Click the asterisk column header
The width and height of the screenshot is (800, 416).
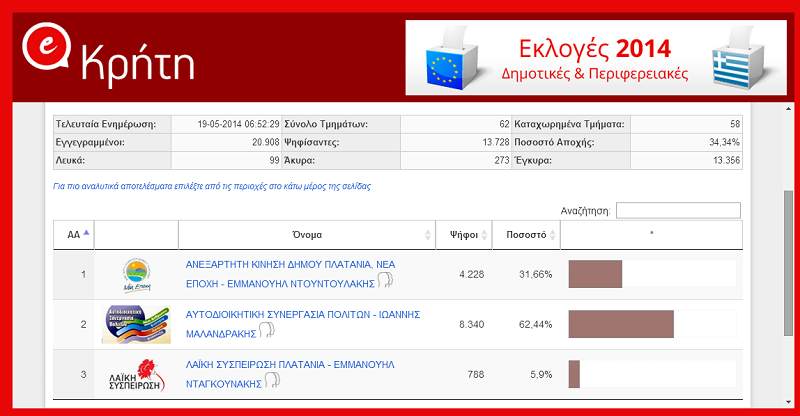point(652,235)
